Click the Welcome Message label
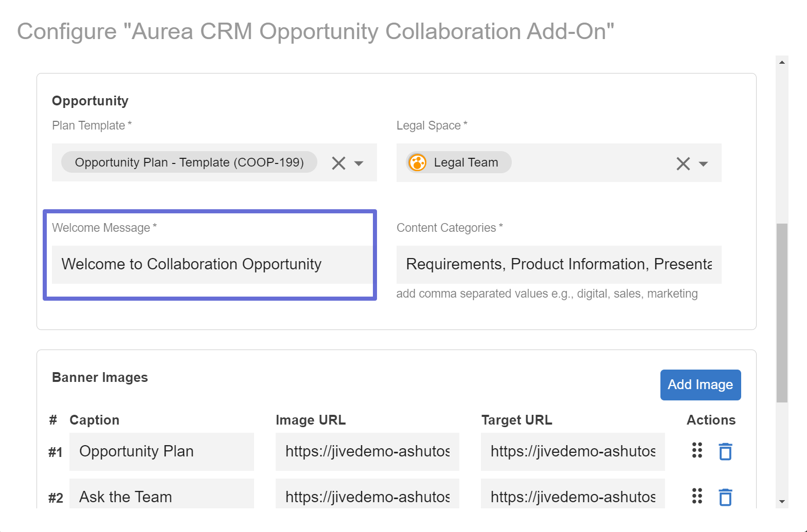The image size is (807, 532). (x=104, y=228)
